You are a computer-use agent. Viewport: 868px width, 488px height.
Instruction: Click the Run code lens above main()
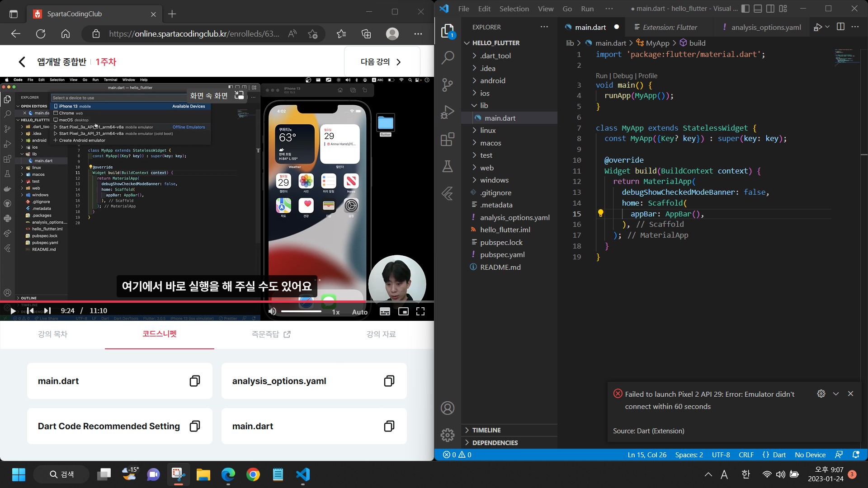tap(601, 76)
